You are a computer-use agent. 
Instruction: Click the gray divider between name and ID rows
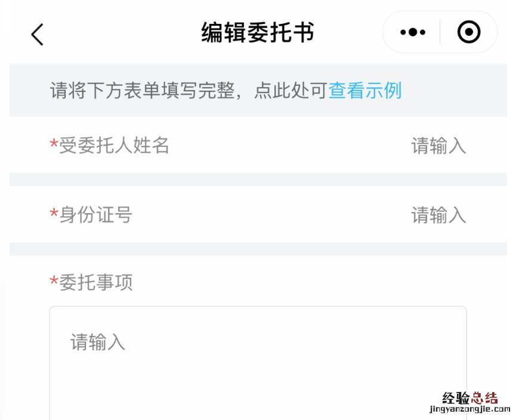258,180
